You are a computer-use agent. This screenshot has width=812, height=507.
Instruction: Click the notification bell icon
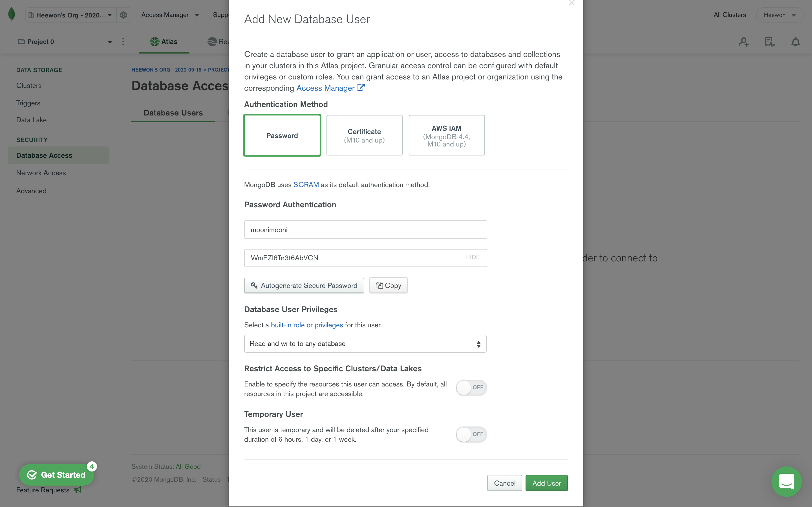(x=795, y=42)
